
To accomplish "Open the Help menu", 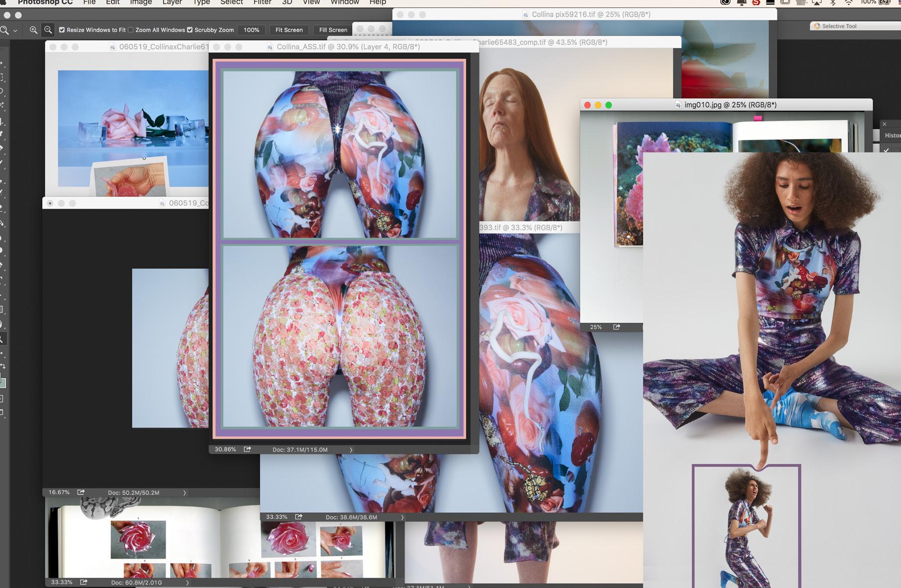I will click(378, 2).
